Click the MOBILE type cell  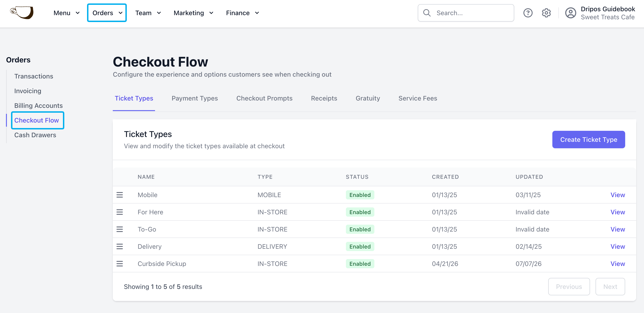[269, 195]
